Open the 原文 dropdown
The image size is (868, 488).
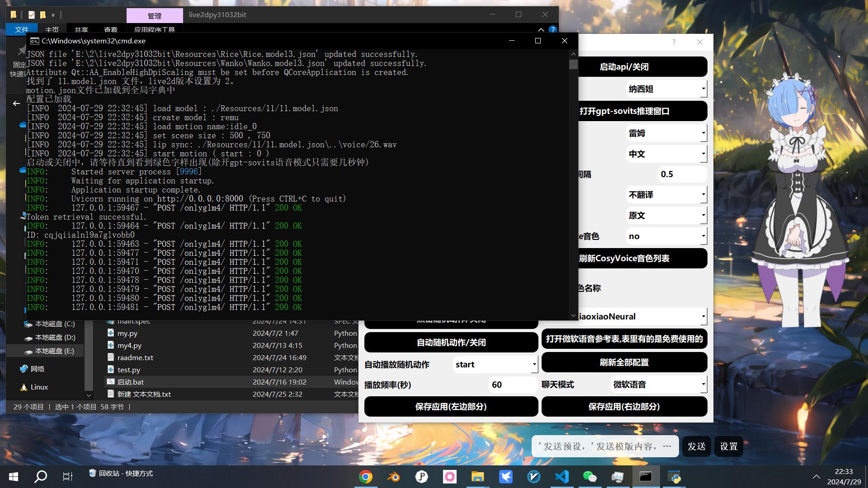coord(666,216)
